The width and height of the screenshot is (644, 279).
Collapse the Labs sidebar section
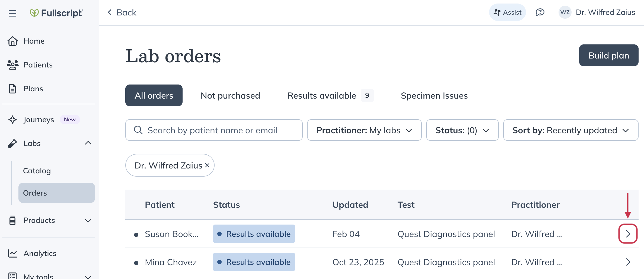pos(87,143)
